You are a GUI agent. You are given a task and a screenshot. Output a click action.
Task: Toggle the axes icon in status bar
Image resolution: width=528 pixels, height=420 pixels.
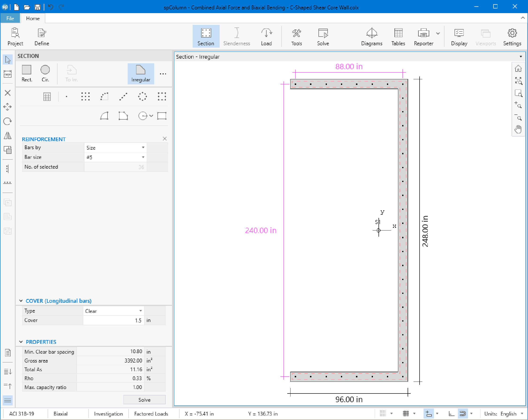(x=451, y=414)
